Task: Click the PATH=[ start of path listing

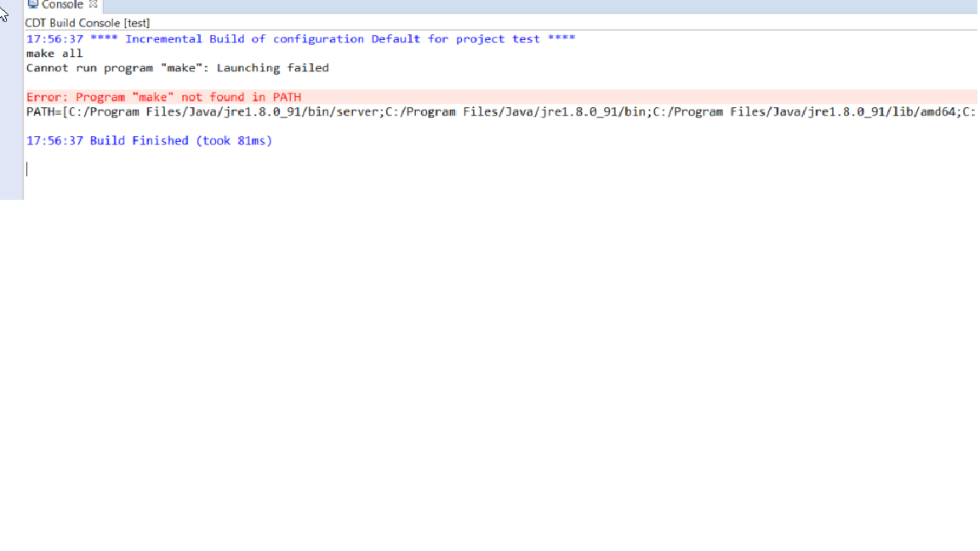Action: click(44, 112)
